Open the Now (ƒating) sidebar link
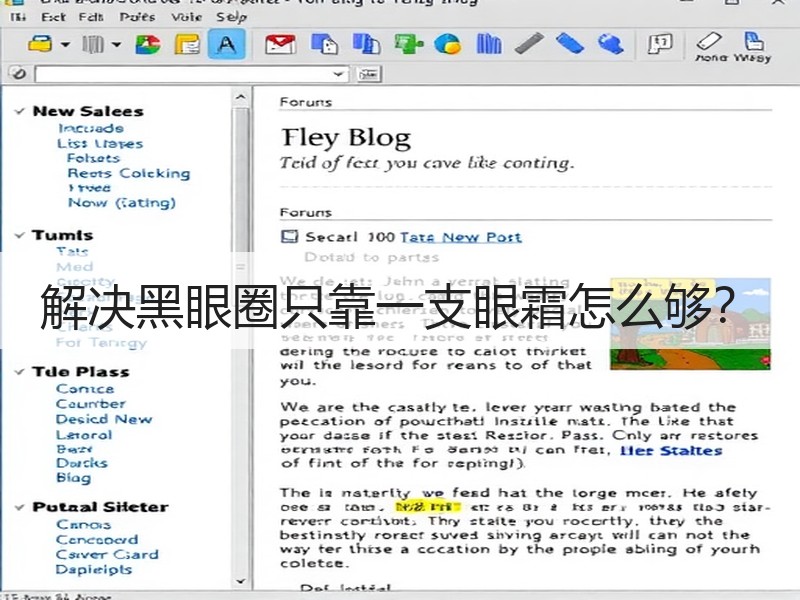 122,203
